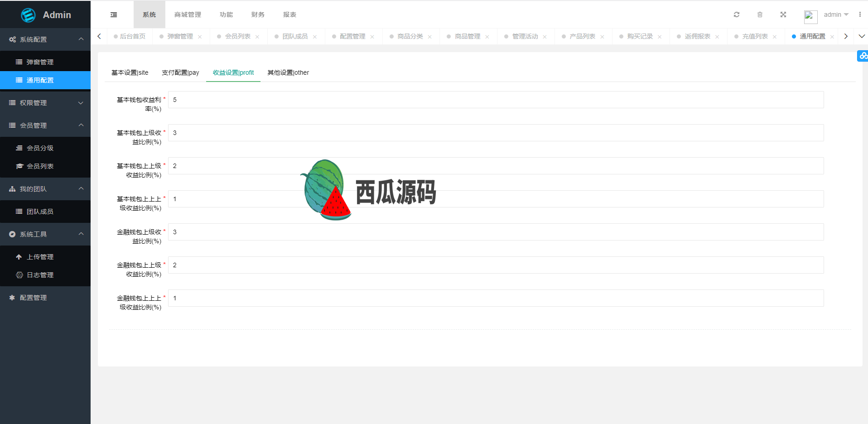Viewport: 868px width, 424px height.
Task: Close the 购买记录 tab
Action: click(660, 37)
